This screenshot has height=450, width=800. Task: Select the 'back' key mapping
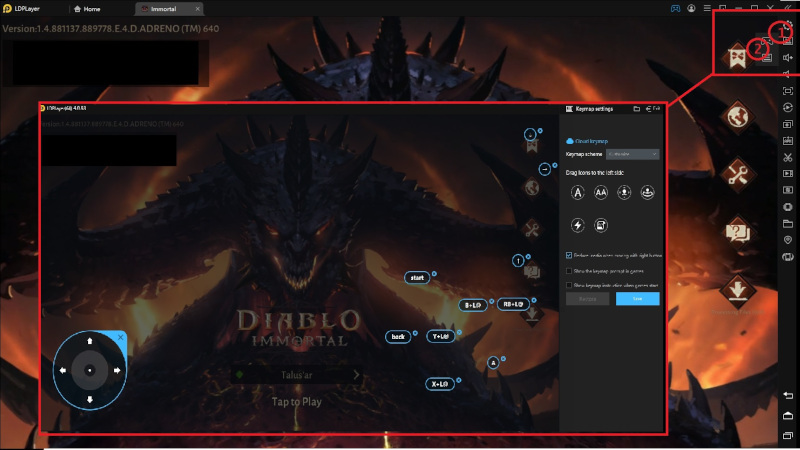point(398,337)
